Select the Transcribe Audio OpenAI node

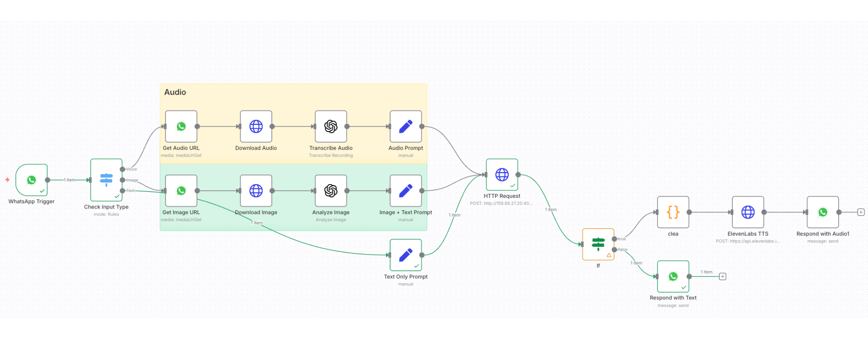(x=331, y=127)
